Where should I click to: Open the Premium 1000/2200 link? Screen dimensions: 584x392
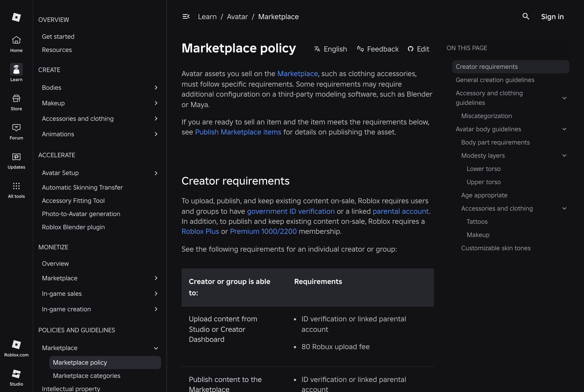tap(263, 232)
